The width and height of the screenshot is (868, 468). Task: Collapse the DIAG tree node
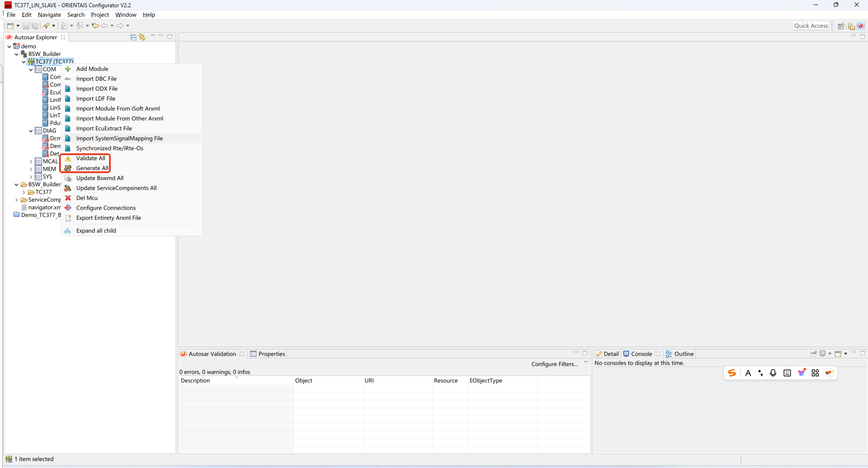click(31, 131)
